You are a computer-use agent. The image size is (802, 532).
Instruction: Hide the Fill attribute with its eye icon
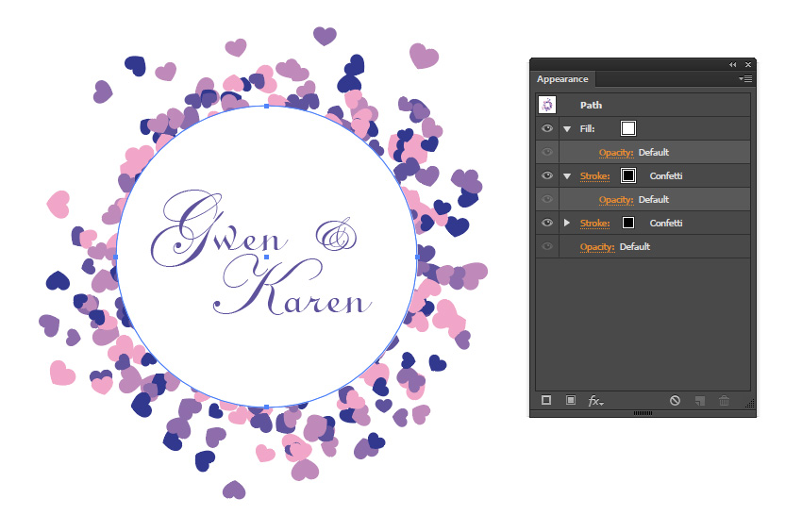546,128
